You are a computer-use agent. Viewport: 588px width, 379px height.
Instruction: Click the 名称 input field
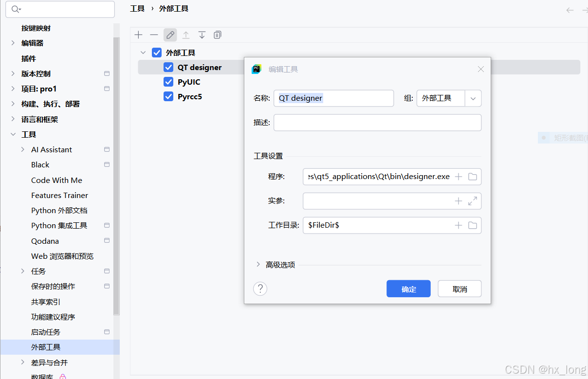pos(333,98)
